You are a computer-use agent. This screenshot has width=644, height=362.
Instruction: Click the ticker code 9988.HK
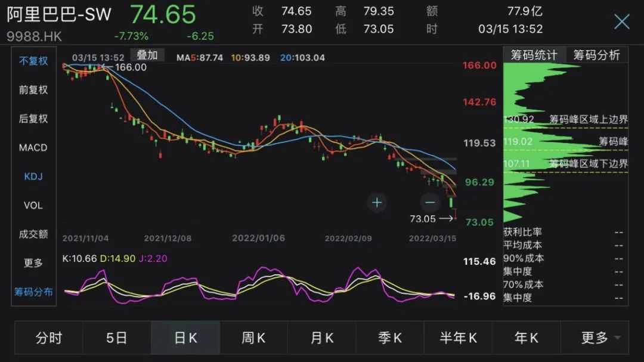pyautogui.click(x=34, y=36)
